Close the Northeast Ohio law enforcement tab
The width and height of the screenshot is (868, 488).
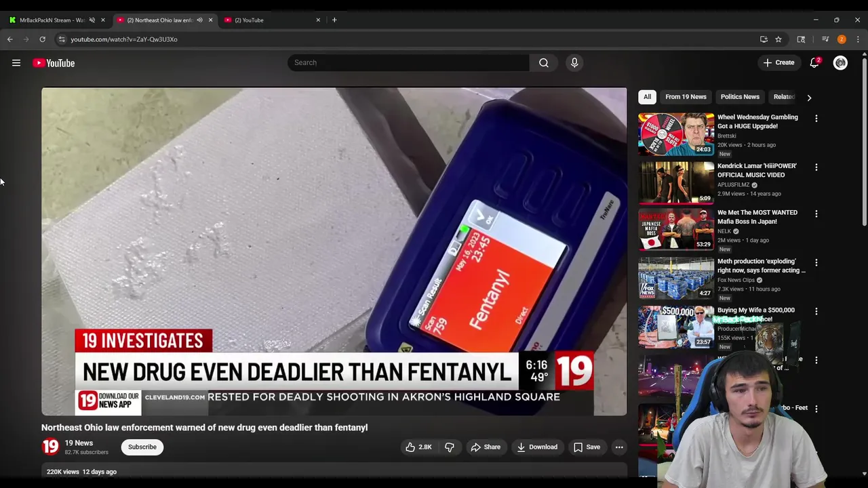(210, 20)
